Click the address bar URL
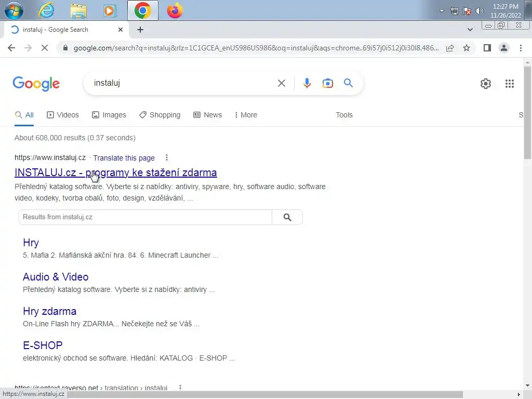Screen dimensions: 532x399 (256, 48)
